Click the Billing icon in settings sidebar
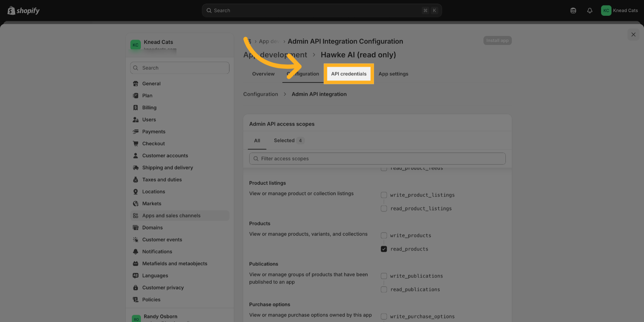 [136, 108]
